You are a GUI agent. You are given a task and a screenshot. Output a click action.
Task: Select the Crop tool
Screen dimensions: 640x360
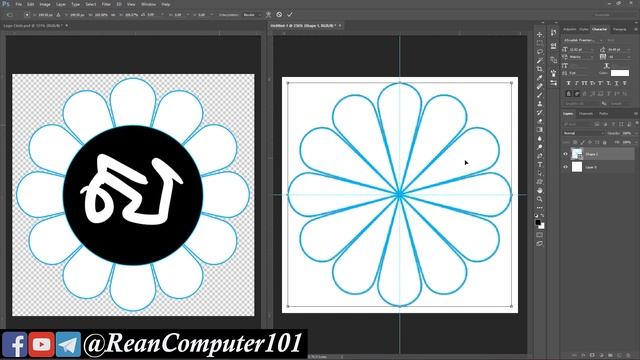(x=540, y=69)
